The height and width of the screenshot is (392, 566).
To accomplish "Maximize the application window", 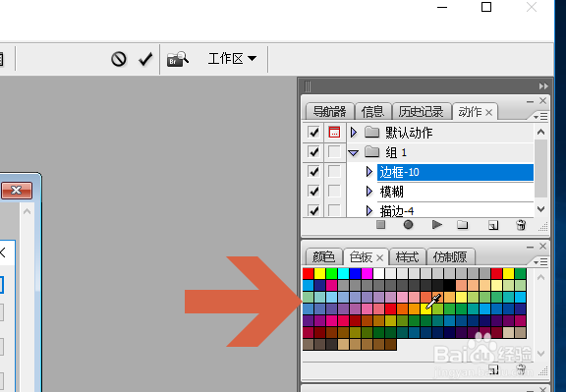I will pos(486,7).
